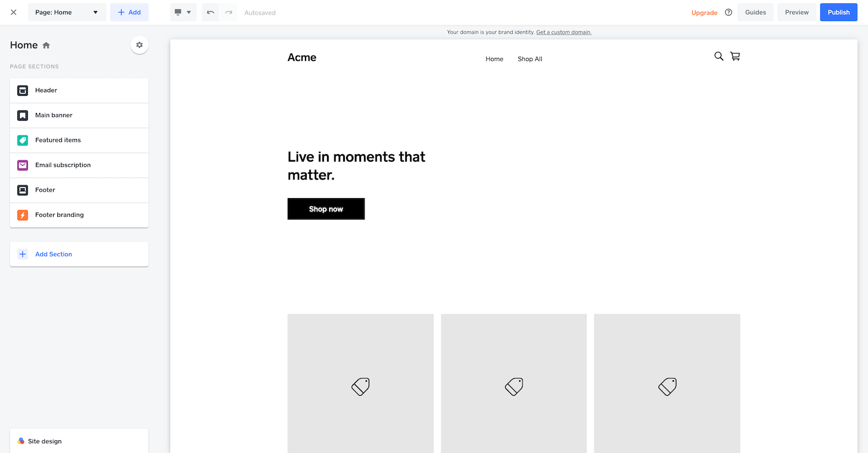Screen dimensions: 868x453
Task: Select the Main banner section
Action: point(79,115)
